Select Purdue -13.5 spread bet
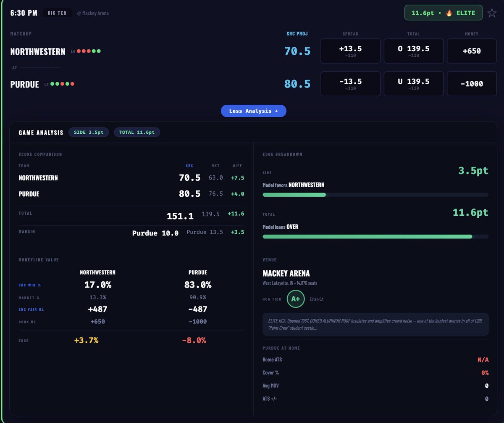The width and height of the screenshot is (504, 423). (x=350, y=84)
